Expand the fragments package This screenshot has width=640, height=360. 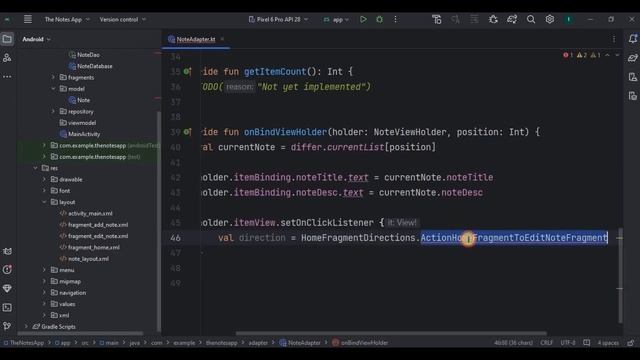pos(53,77)
